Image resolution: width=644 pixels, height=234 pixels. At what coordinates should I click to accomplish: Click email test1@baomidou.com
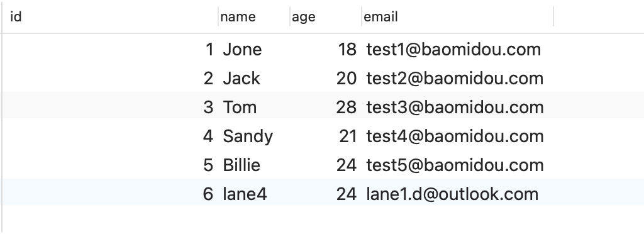tap(453, 50)
